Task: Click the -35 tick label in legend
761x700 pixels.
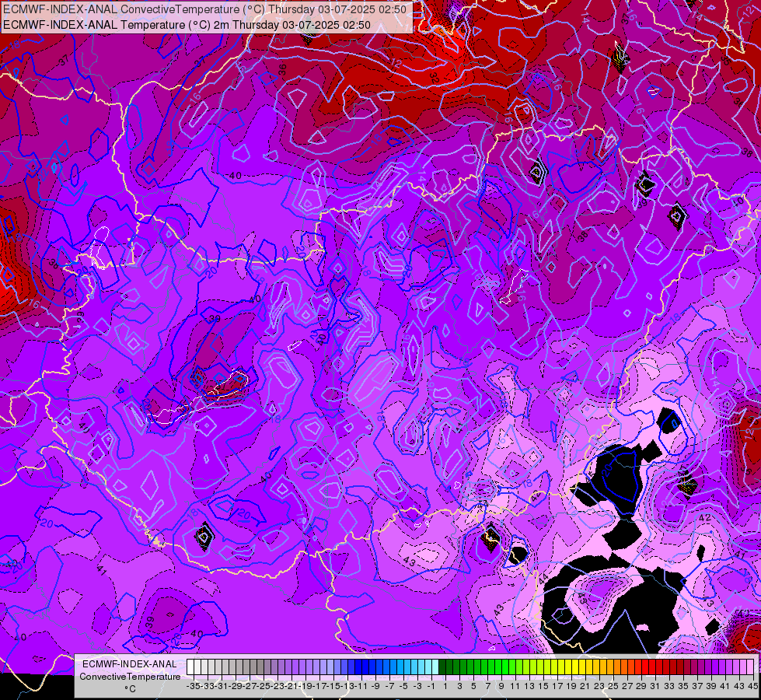Action: [194, 687]
